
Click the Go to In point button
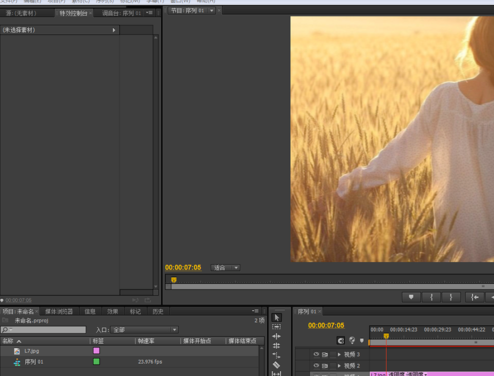[x=475, y=297]
